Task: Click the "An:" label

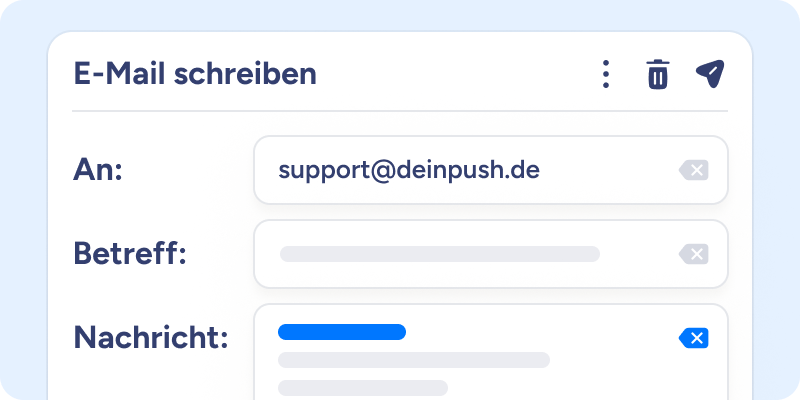Action: pos(98,170)
